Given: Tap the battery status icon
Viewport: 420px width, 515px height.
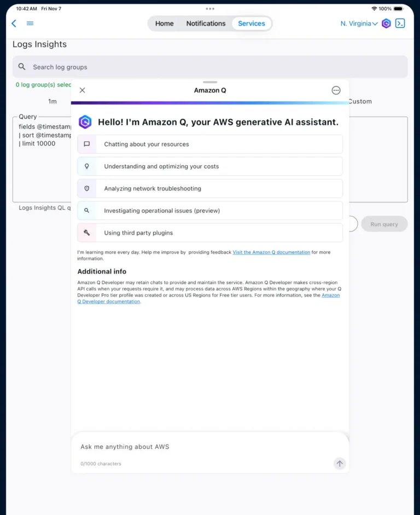Looking at the screenshot, I should pyautogui.click(x=399, y=9).
